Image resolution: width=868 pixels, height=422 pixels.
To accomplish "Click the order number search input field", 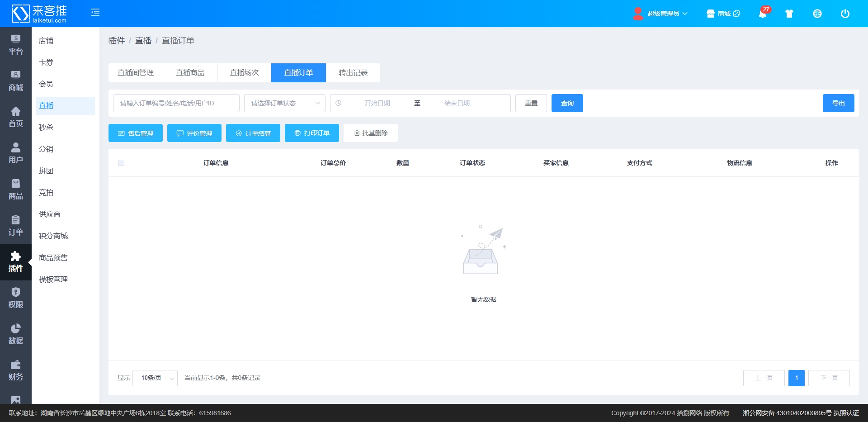I will 176,103.
